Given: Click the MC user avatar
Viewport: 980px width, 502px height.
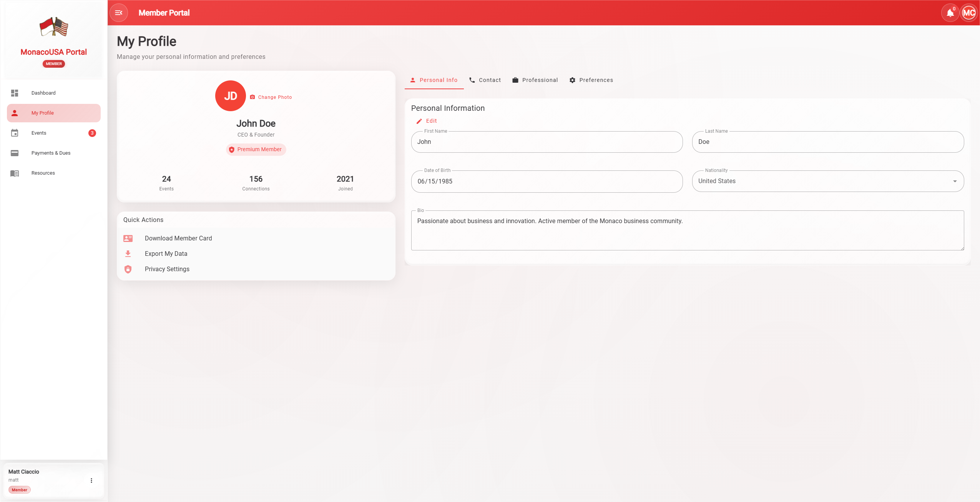Looking at the screenshot, I should (x=968, y=13).
